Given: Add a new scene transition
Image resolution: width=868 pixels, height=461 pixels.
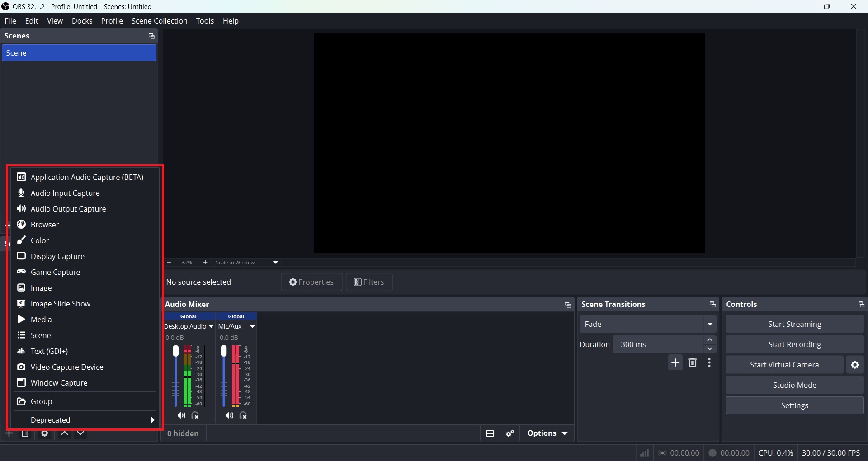Looking at the screenshot, I should point(675,363).
